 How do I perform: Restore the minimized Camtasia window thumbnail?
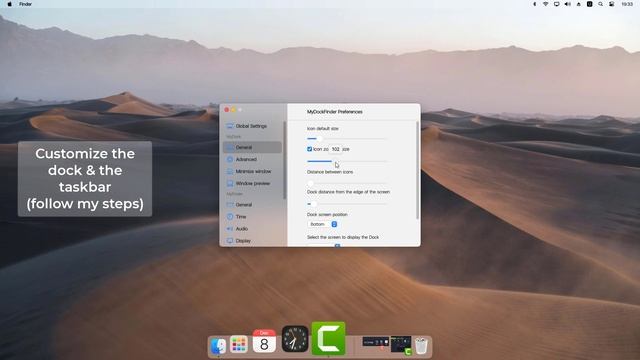400,345
